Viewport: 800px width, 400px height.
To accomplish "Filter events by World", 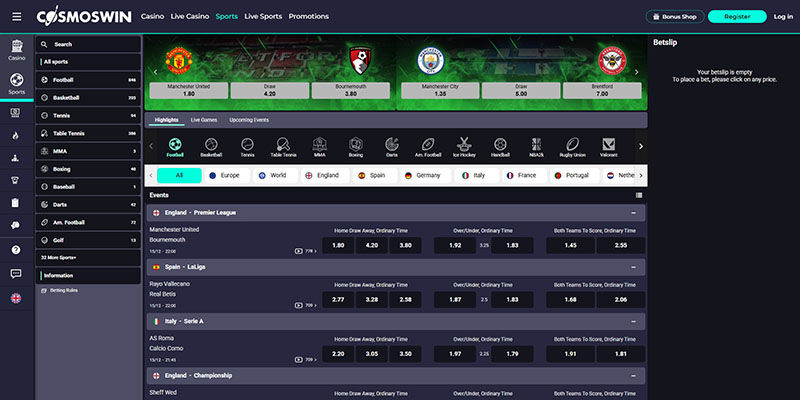I will (276, 176).
